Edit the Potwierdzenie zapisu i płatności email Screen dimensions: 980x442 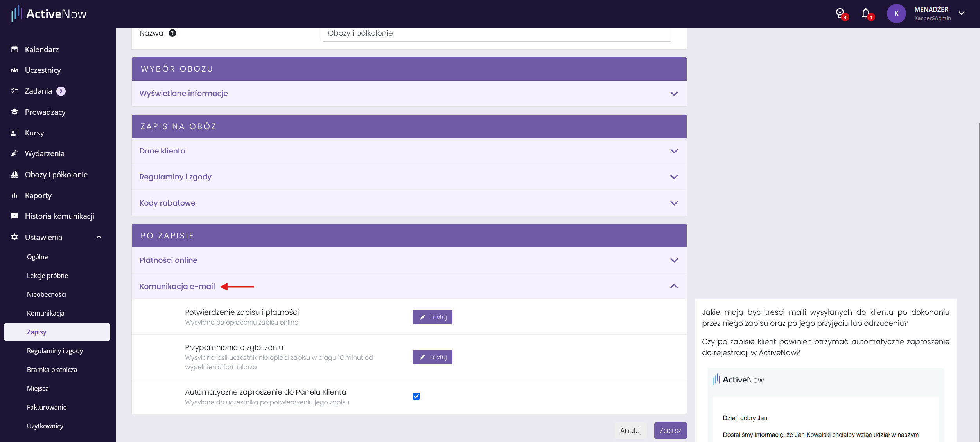(432, 317)
